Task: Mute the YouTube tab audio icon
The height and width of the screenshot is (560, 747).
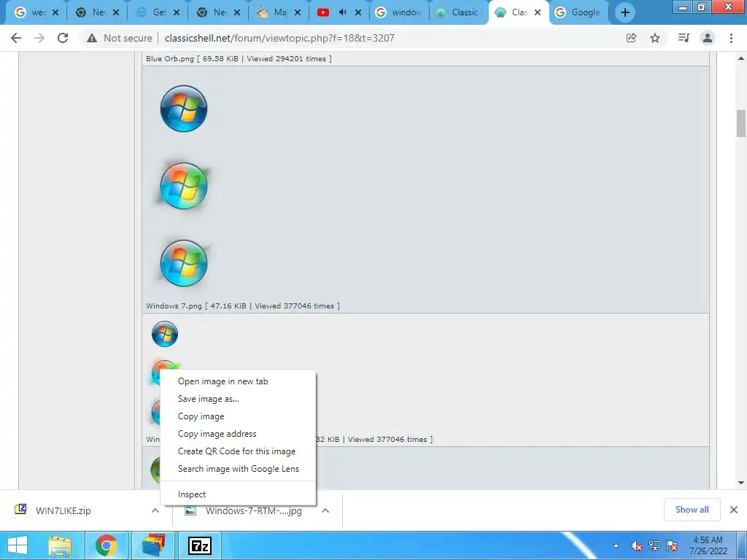Action: tap(342, 12)
